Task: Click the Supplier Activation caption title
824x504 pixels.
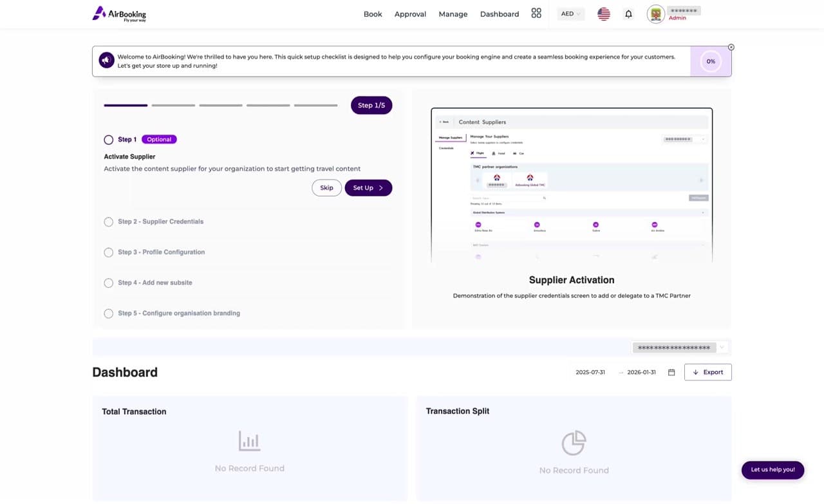Action: pos(572,280)
